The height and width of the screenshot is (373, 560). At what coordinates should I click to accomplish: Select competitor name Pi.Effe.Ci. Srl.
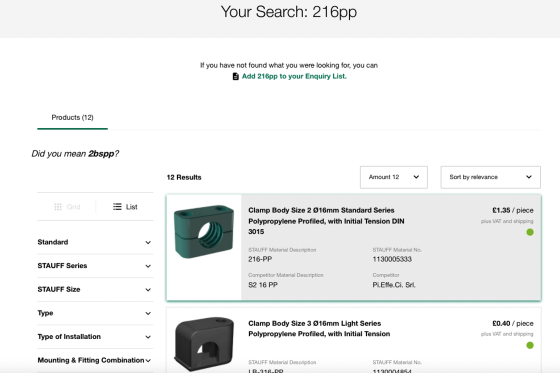[394, 285]
